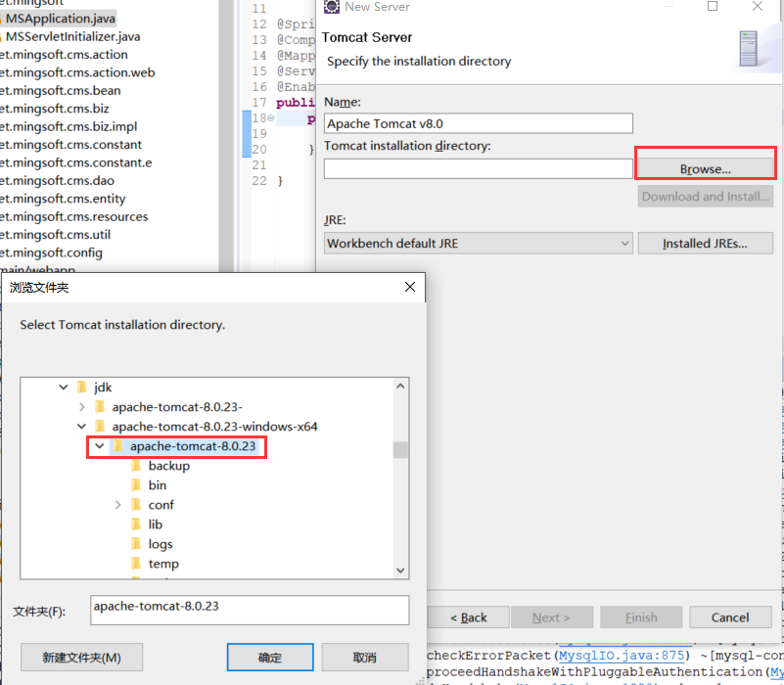Select mingsoft.cms.biz.impl package
This screenshot has height=685, width=784.
(x=69, y=126)
